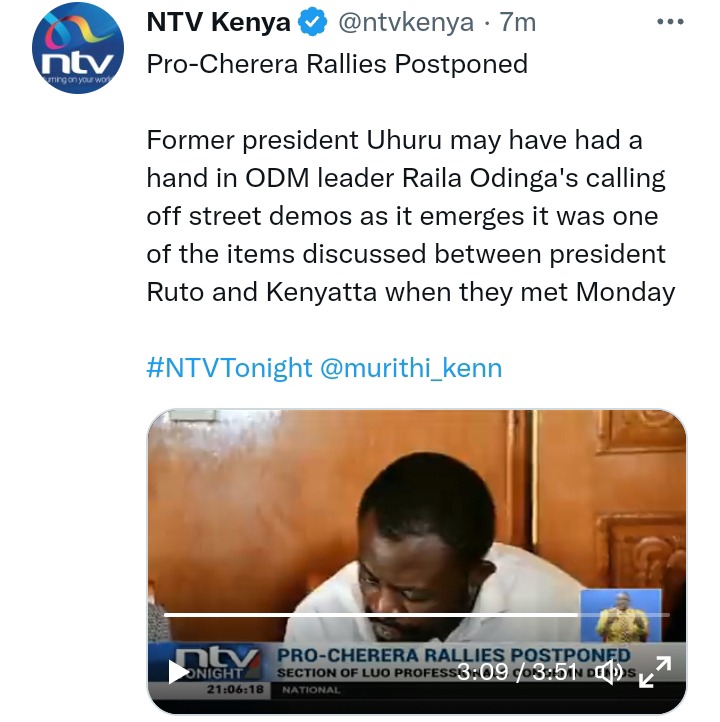720x722 pixels.
Task: Open the #NTVTonight hashtag
Action: [229, 367]
